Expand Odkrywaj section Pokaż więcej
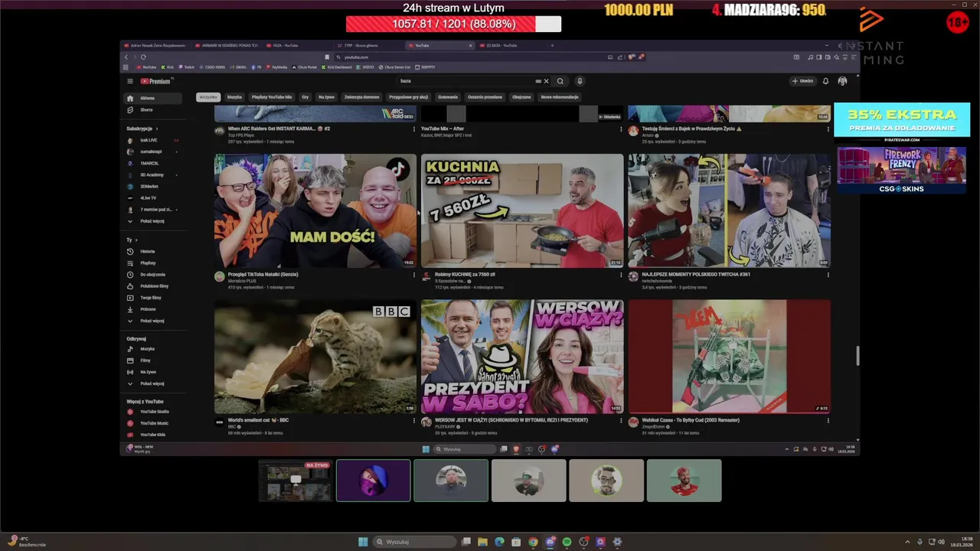The image size is (980, 551). tap(153, 383)
